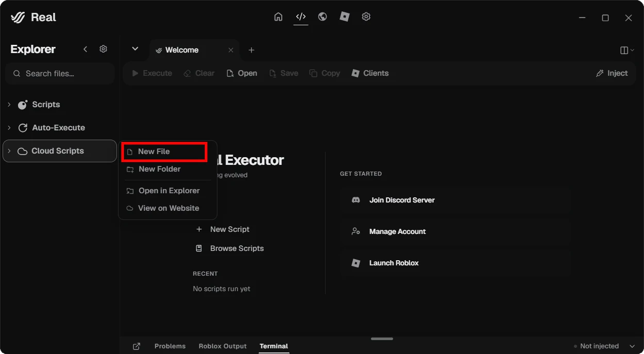
Task: Select the Auto-Execute folder
Action: (60, 128)
